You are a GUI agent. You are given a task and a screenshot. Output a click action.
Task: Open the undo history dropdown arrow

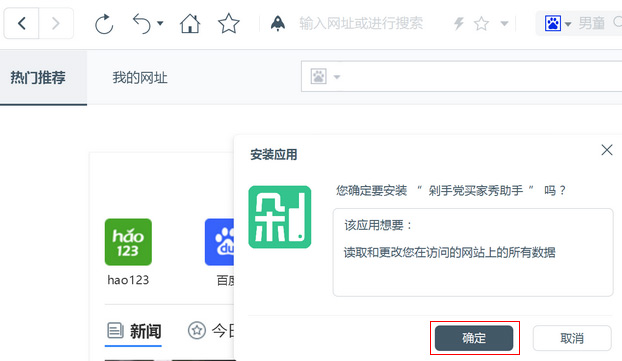coord(160,23)
